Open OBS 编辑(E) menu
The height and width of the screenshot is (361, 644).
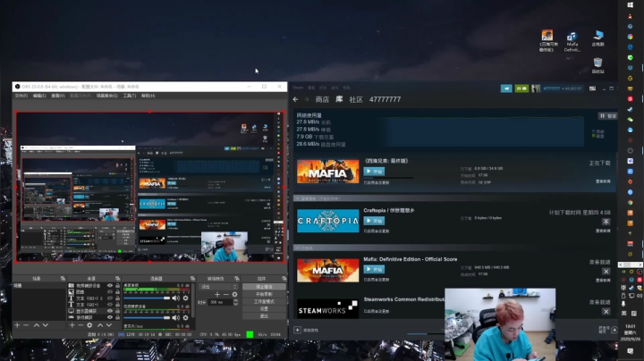tap(39, 96)
